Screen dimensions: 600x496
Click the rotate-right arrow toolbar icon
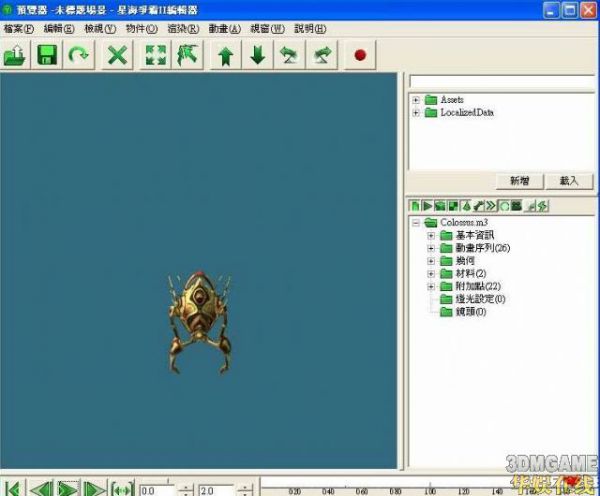click(x=322, y=55)
